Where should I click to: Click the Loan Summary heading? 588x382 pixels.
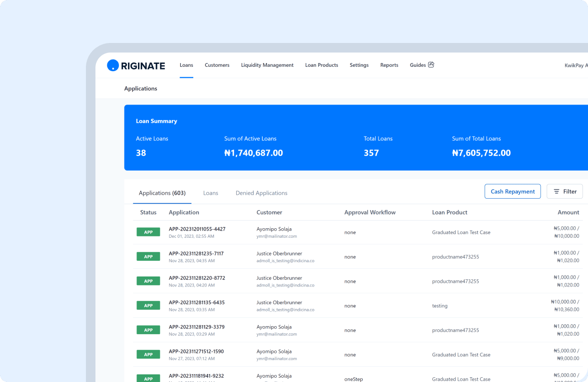tap(156, 121)
